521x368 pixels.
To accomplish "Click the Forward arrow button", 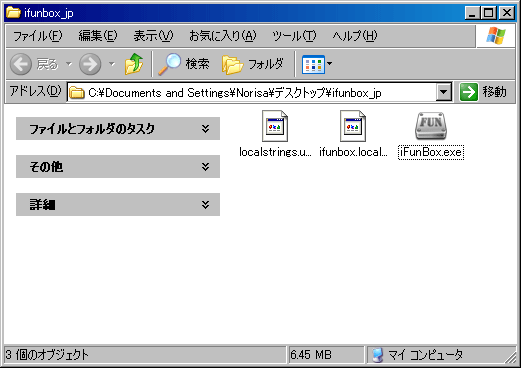I will tap(90, 64).
